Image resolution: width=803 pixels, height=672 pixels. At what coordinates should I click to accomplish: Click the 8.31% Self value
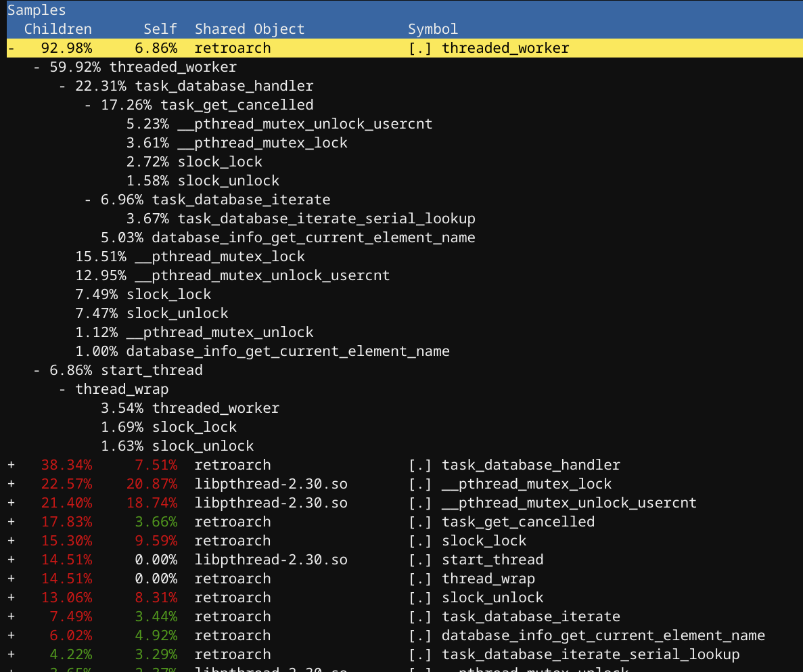[x=156, y=598]
